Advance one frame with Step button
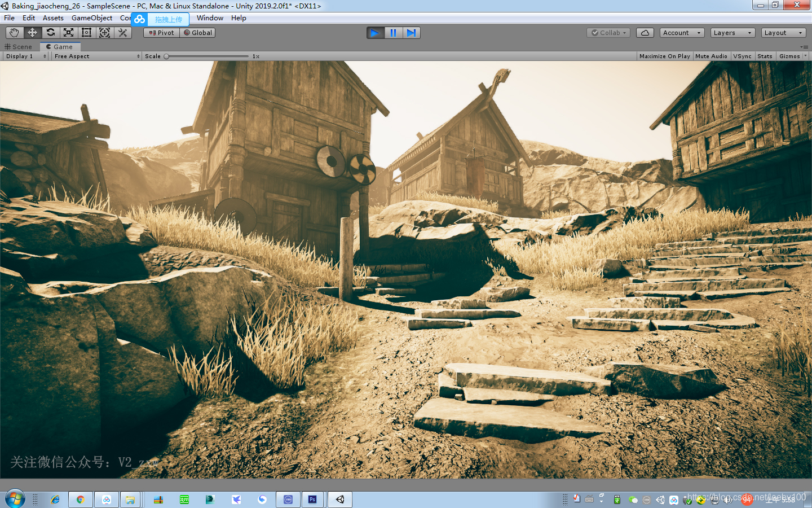Viewport: 812px width, 508px height. pyautogui.click(x=412, y=33)
